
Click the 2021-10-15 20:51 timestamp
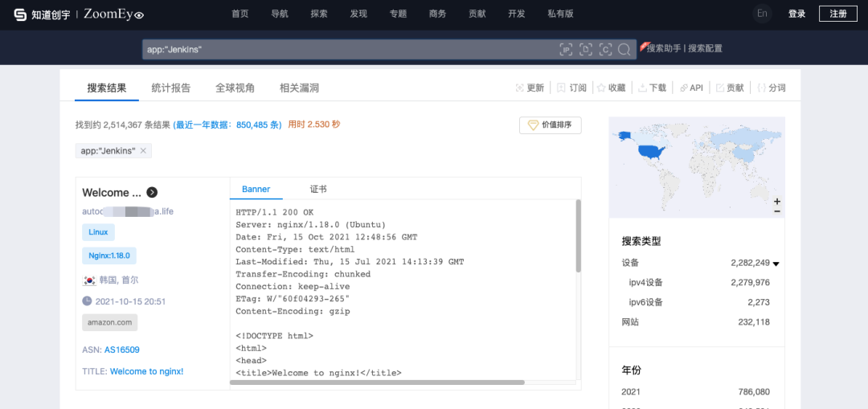(130, 301)
